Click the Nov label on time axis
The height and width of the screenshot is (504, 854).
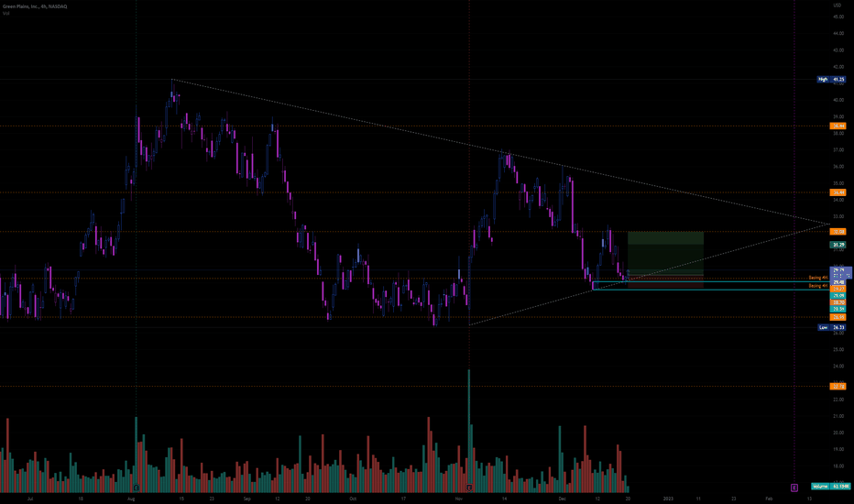click(459, 499)
